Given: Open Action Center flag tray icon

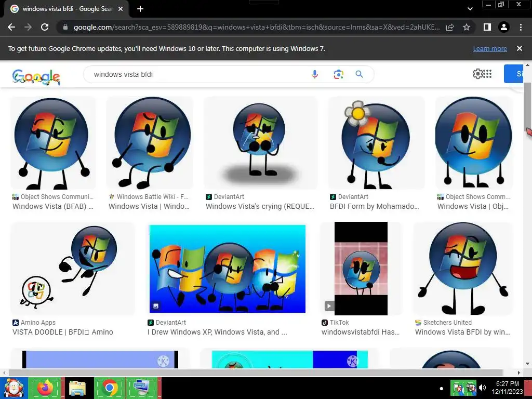Looking at the screenshot, I should pyautogui.click(x=457, y=388).
